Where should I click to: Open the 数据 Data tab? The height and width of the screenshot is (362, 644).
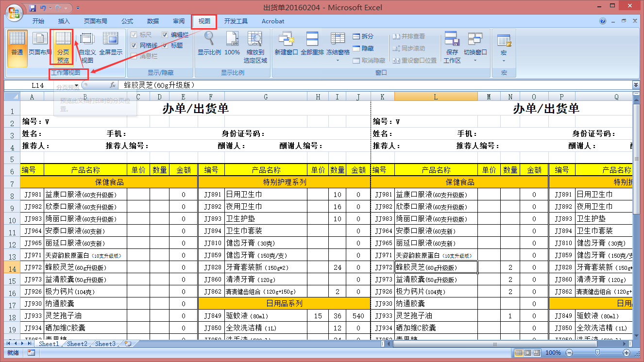(153, 21)
